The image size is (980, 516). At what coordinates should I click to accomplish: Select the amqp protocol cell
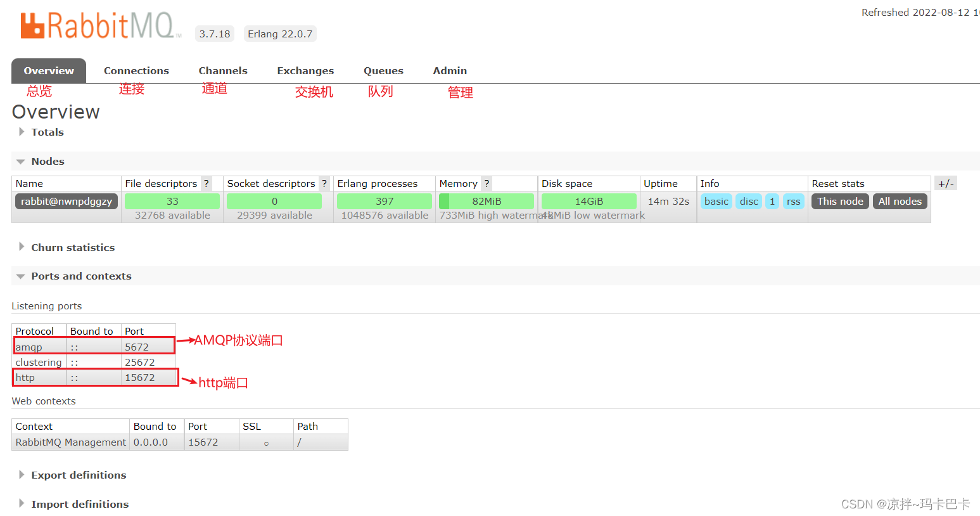[39, 347]
